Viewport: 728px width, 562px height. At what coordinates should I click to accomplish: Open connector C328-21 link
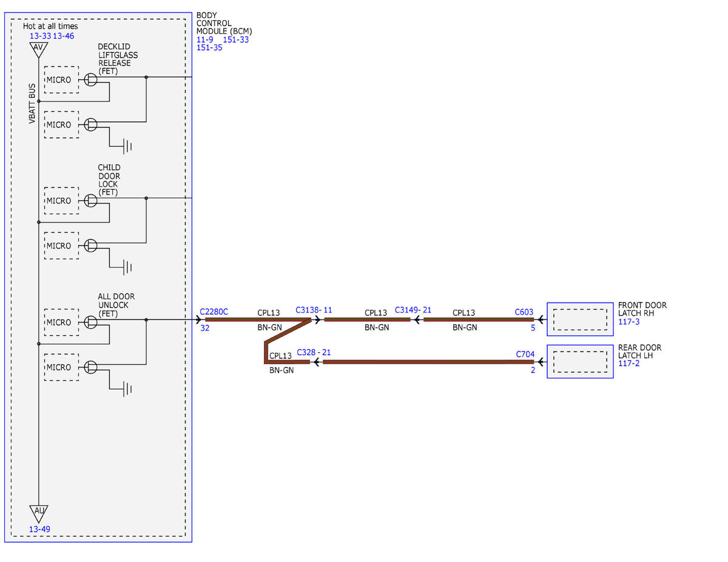(x=314, y=352)
